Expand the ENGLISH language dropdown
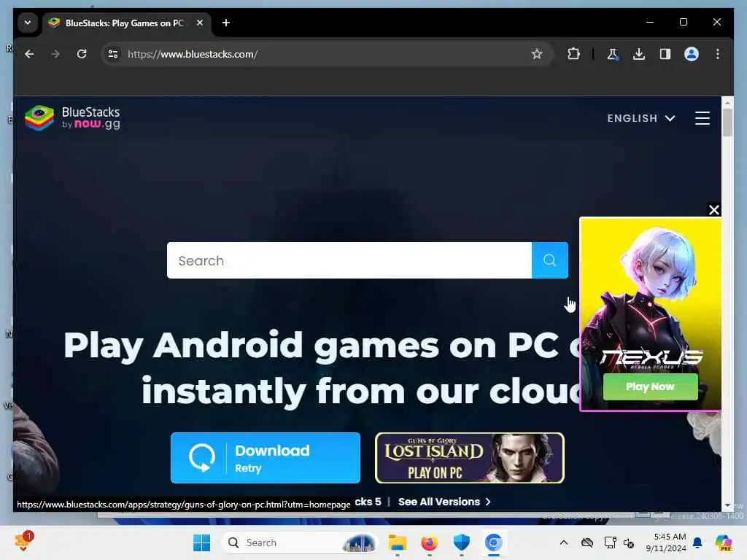 click(640, 118)
